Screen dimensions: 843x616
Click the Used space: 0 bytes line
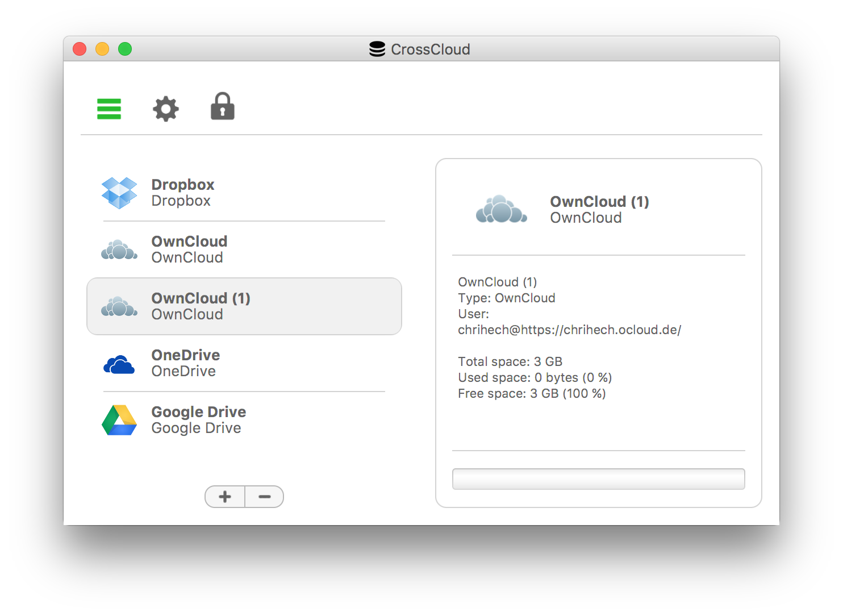[x=535, y=377]
